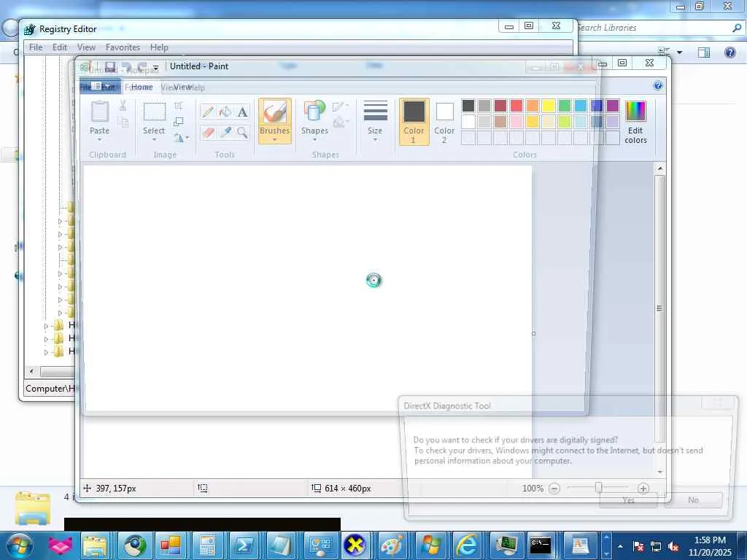This screenshot has width=747, height=560.
Task: Pick the green color swatch
Action: 565,106
